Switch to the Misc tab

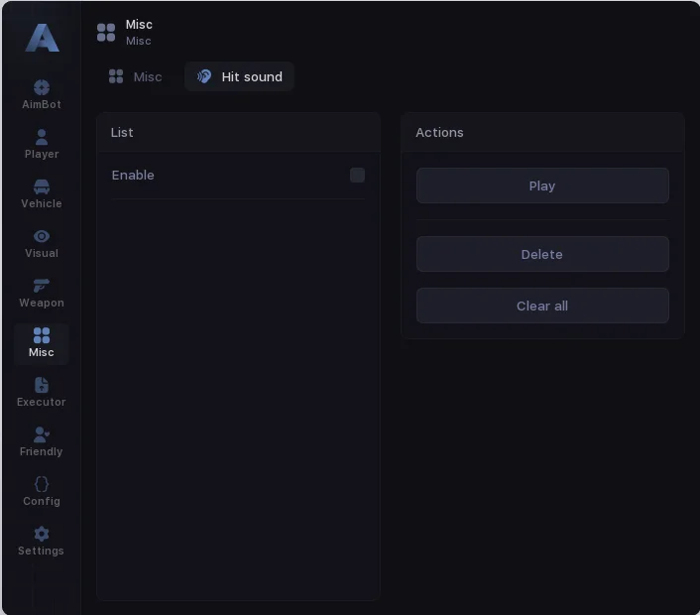coord(136,76)
